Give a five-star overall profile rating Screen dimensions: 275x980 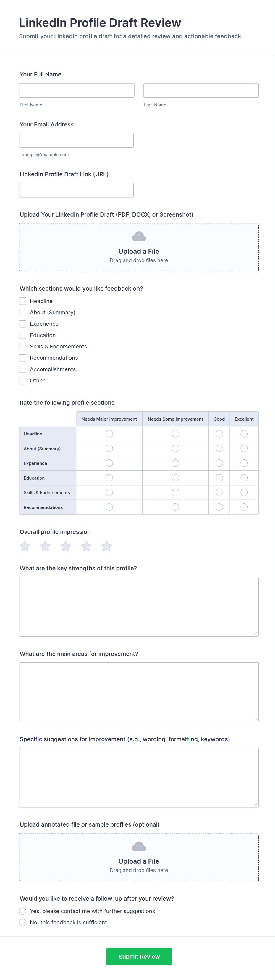coord(106,546)
